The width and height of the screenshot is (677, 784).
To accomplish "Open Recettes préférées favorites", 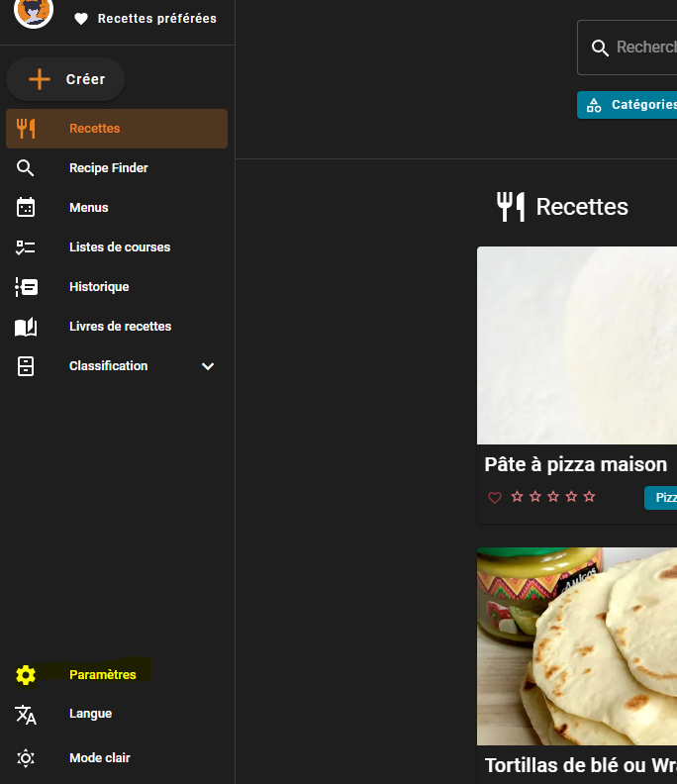I will click(146, 19).
